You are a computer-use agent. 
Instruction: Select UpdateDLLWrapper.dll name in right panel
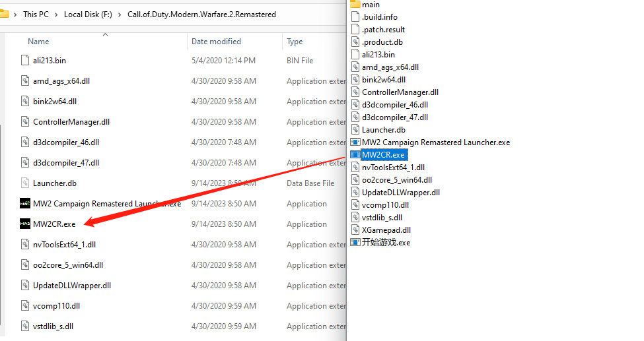click(401, 193)
